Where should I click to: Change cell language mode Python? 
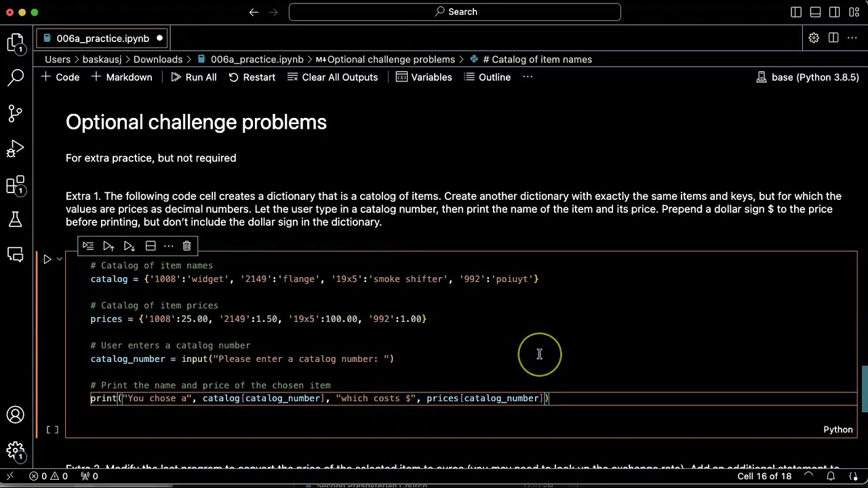(838, 430)
